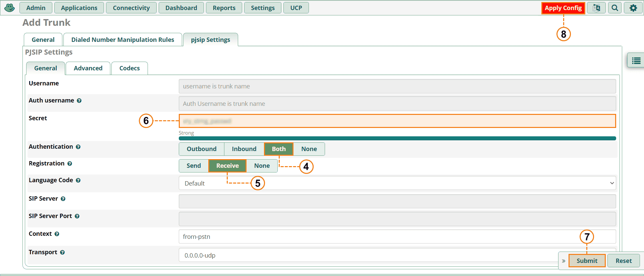644x276 pixels.
Task: Open the UCP menu item
Action: click(296, 8)
